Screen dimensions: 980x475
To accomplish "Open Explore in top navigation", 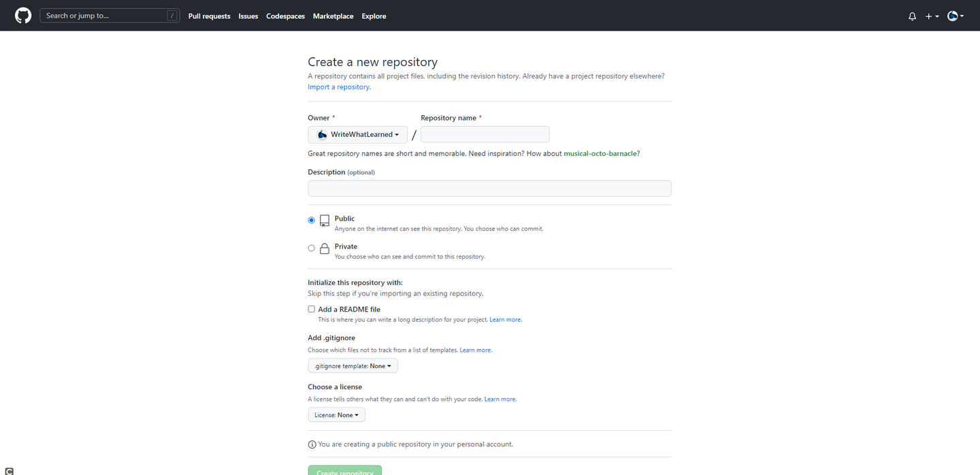I will [x=374, y=16].
